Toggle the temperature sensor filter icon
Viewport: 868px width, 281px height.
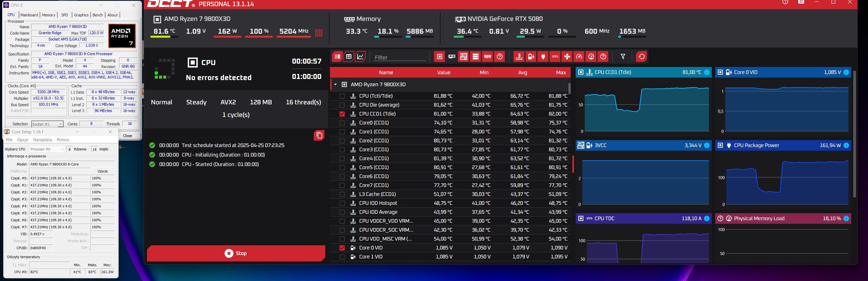point(519,57)
